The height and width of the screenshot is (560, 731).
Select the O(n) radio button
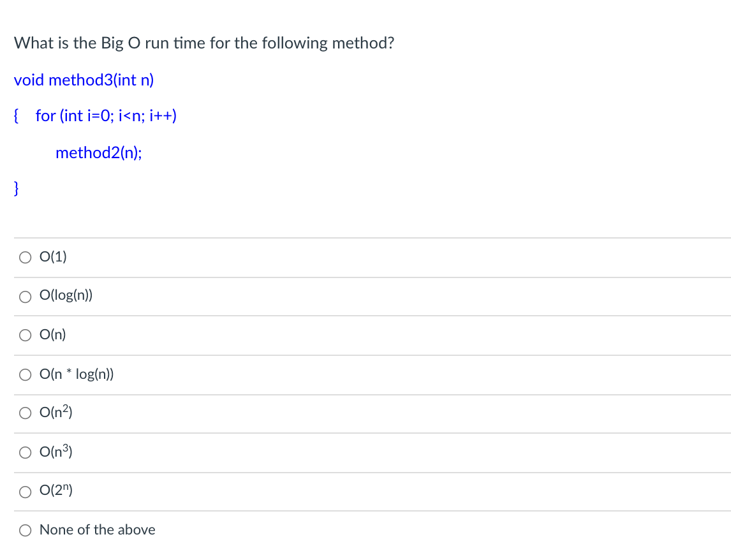25,335
